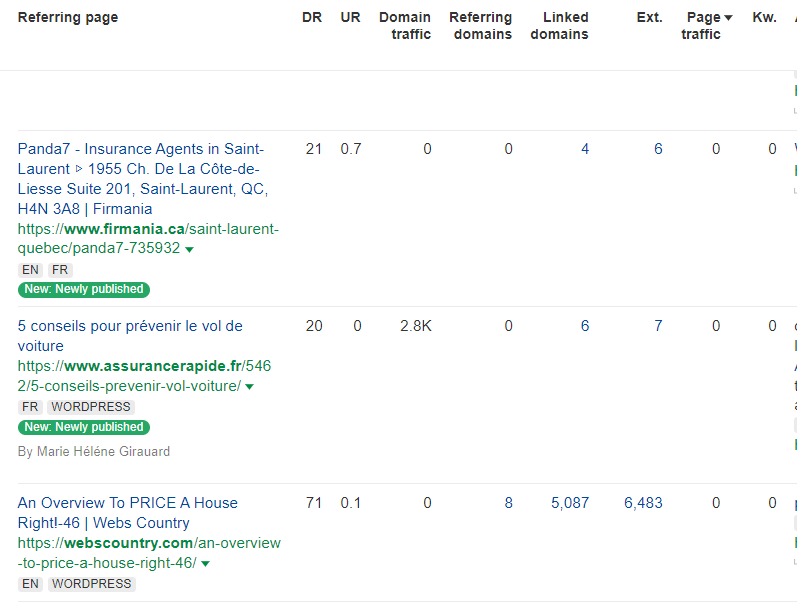Open linked domains value 5,087
The width and height of the screenshot is (797, 609).
[570, 503]
